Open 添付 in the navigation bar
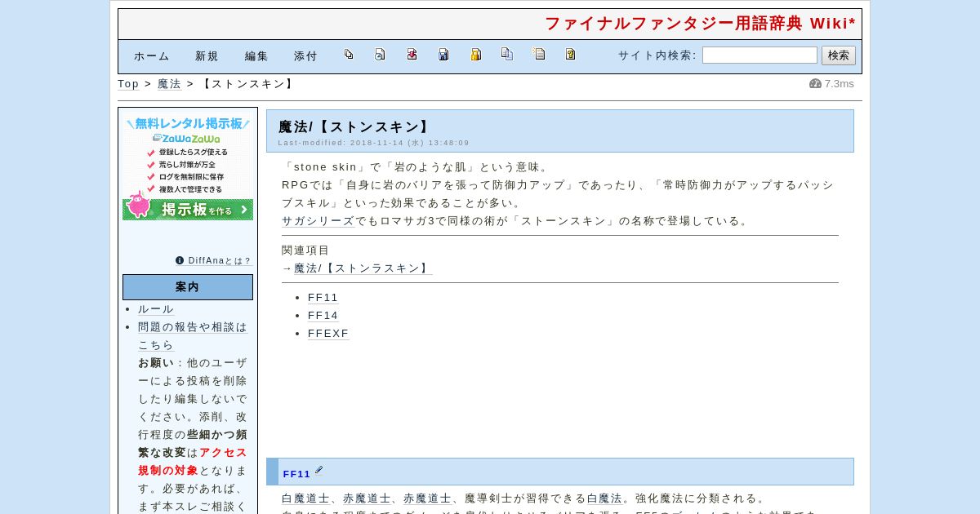980x514 pixels. click(305, 56)
